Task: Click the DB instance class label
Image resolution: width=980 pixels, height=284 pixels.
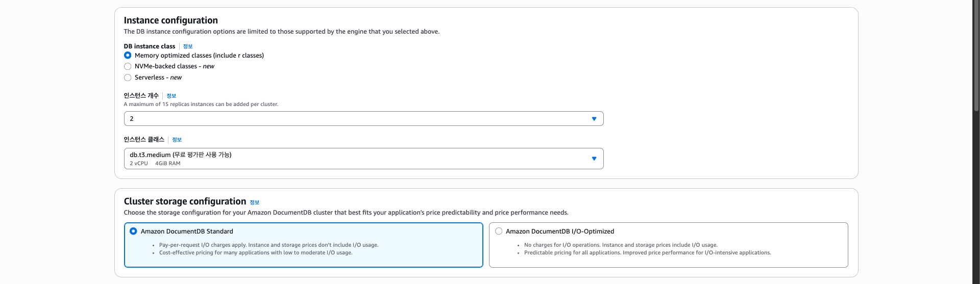Action: (149, 46)
